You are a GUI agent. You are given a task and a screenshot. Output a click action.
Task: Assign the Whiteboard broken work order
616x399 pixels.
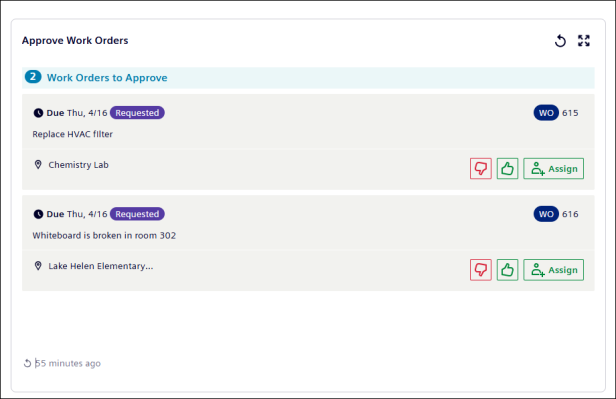tap(554, 270)
